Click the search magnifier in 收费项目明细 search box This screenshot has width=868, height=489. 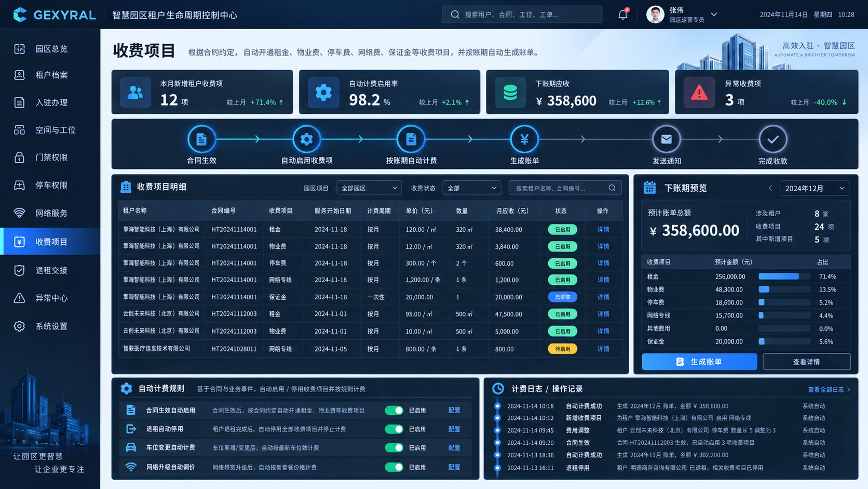point(612,188)
